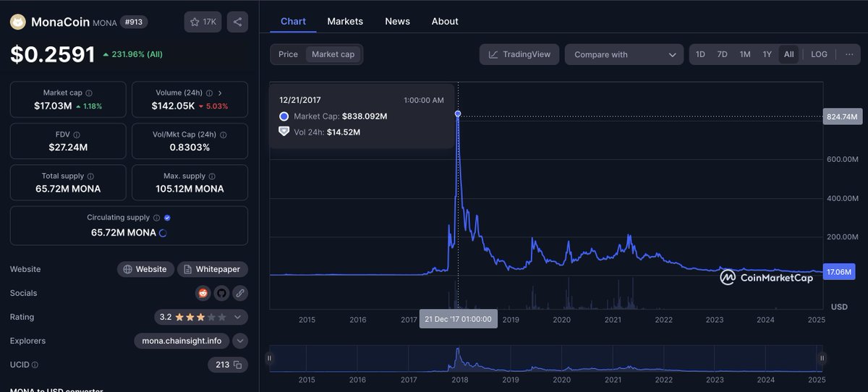Select 1Y time range
868x392 pixels.
[x=767, y=54]
